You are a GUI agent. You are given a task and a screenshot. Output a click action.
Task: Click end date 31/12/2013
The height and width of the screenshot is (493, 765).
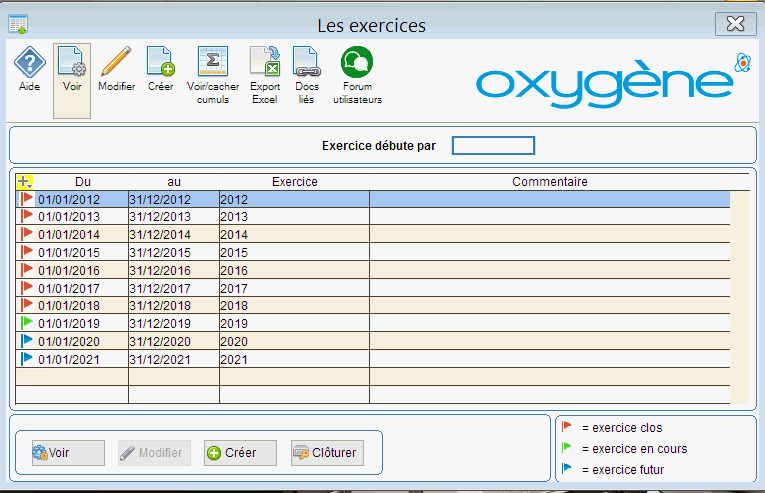[160, 217]
